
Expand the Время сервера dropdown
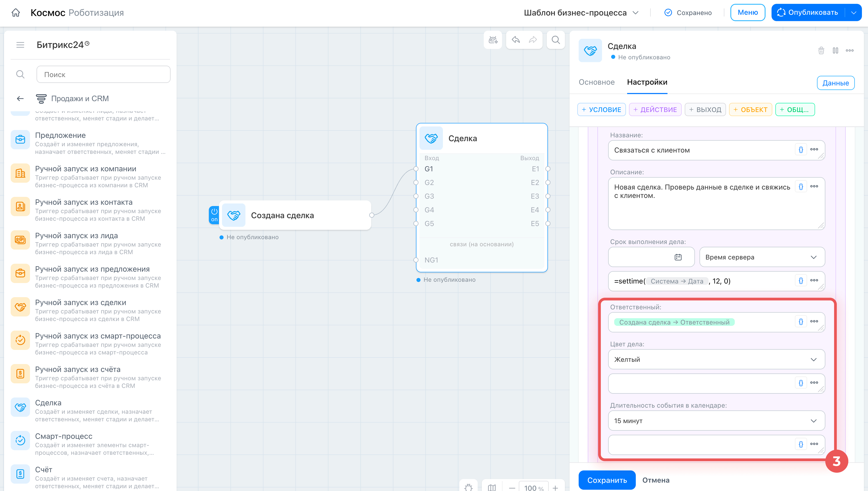pyautogui.click(x=762, y=257)
